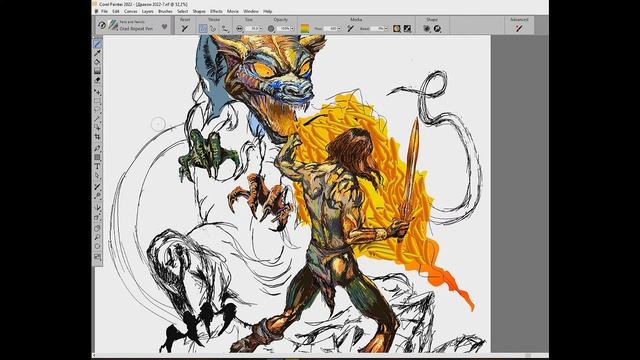
Task: Click the first Shape dab icon
Action: tap(427, 29)
